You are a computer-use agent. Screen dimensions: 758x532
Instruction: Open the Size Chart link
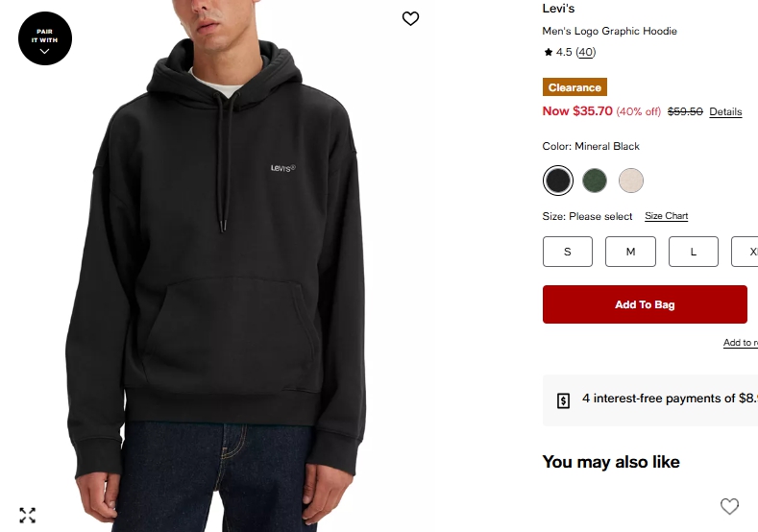pyautogui.click(x=666, y=216)
